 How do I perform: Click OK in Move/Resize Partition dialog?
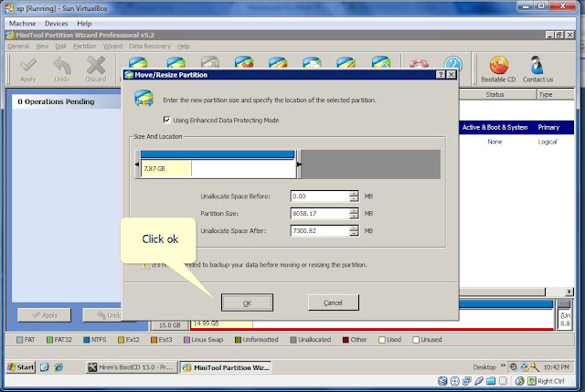(247, 302)
